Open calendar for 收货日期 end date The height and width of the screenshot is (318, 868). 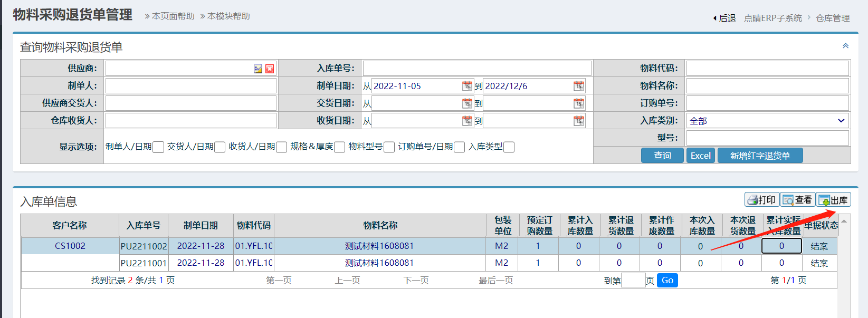coord(579,121)
